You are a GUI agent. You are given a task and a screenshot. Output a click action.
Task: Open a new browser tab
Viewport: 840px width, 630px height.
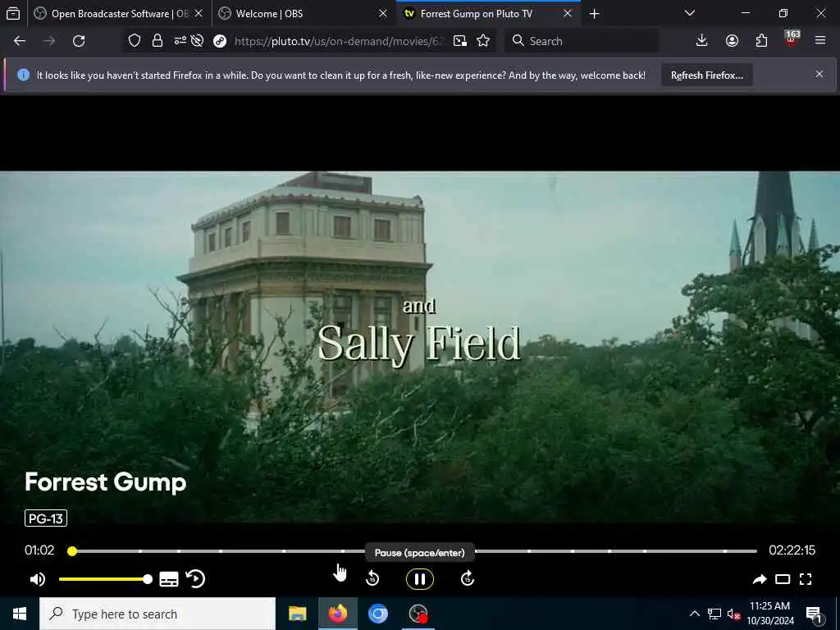[594, 14]
